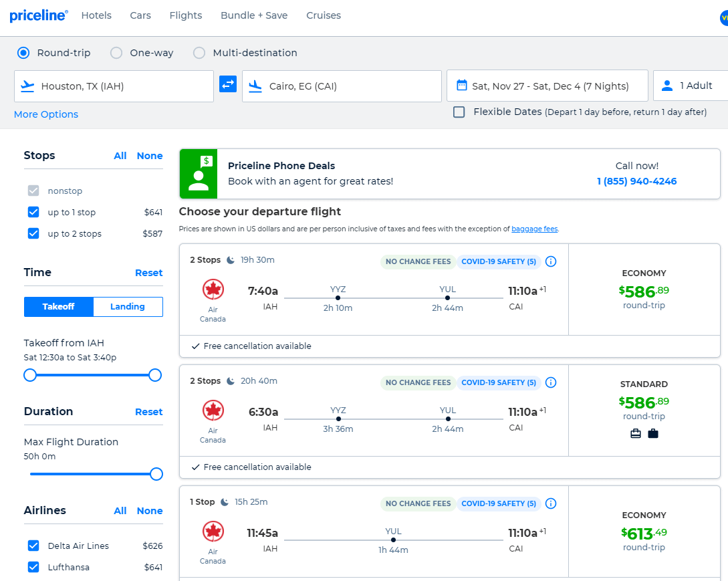The height and width of the screenshot is (581, 728).
Task: Enable the Flexible Dates checkbox
Action: 459,112
